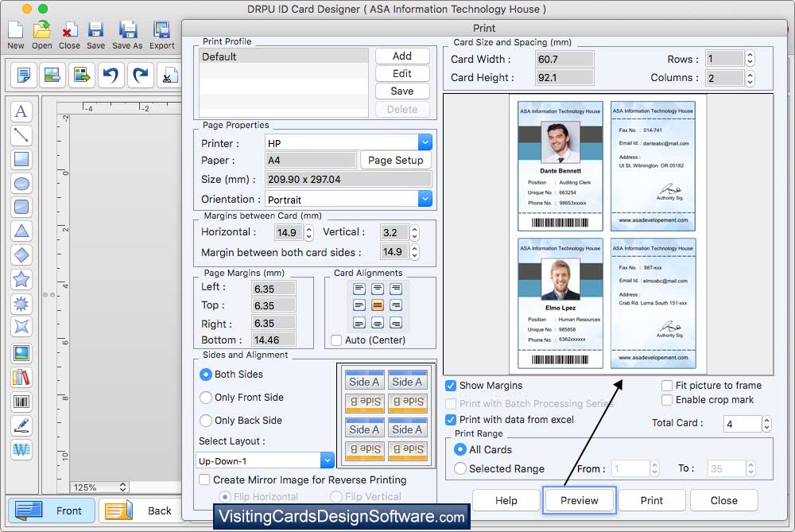Click the Print button
This screenshot has width=795, height=532.
[x=652, y=500]
